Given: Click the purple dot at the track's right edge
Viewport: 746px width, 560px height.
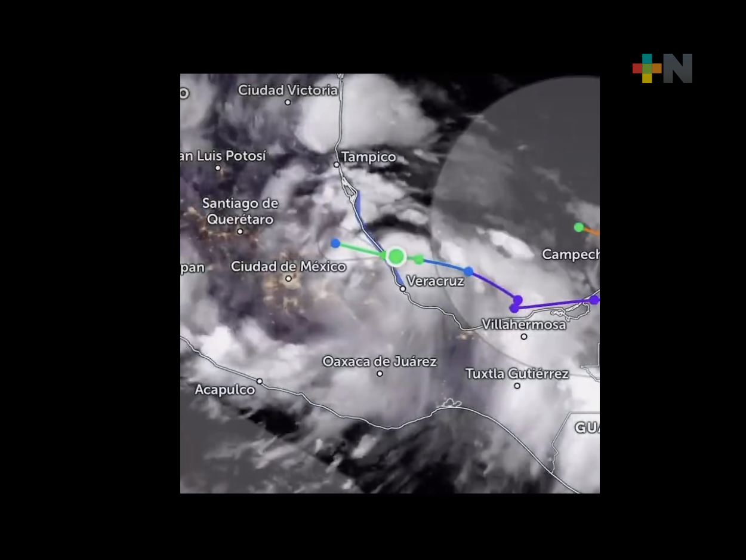Looking at the screenshot, I should [594, 300].
